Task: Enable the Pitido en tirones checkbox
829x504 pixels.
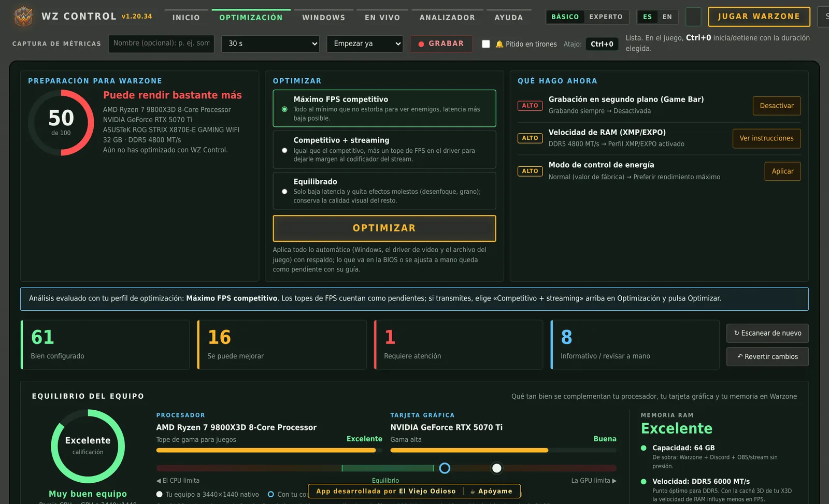Action: click(486, 44)
